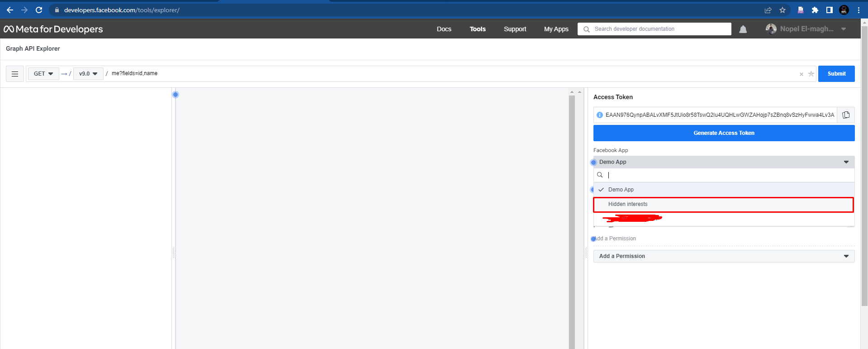Click the notifications bell icon
Image resolution: width=868 pixels, height=349 pixels.
pos(743,29)
